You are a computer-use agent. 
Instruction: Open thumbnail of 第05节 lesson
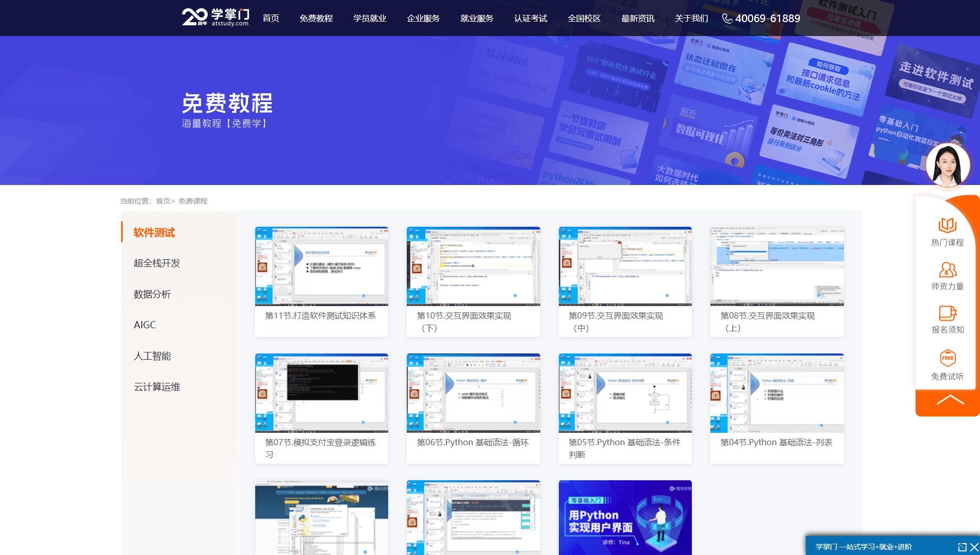click(x=625, y=393)
